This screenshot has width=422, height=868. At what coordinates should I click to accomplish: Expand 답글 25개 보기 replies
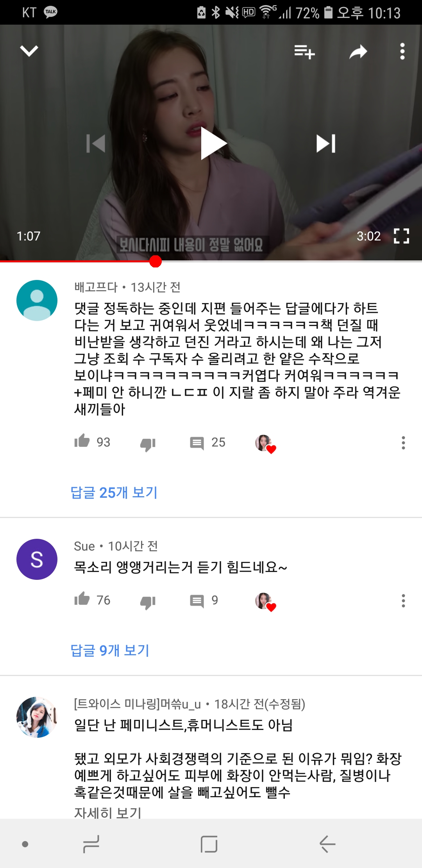click(x=114, y=493)
